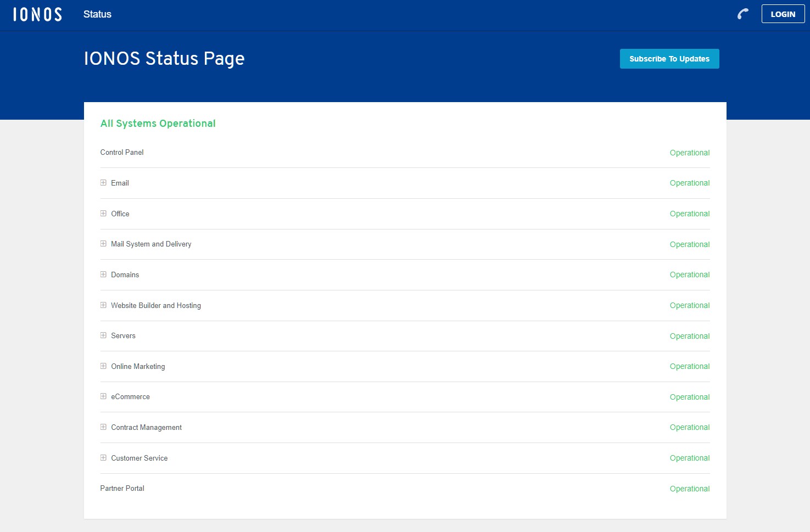Screen dimensions: 810x532
Task: Expand the Customer Service section
Action: pos(103,458)
